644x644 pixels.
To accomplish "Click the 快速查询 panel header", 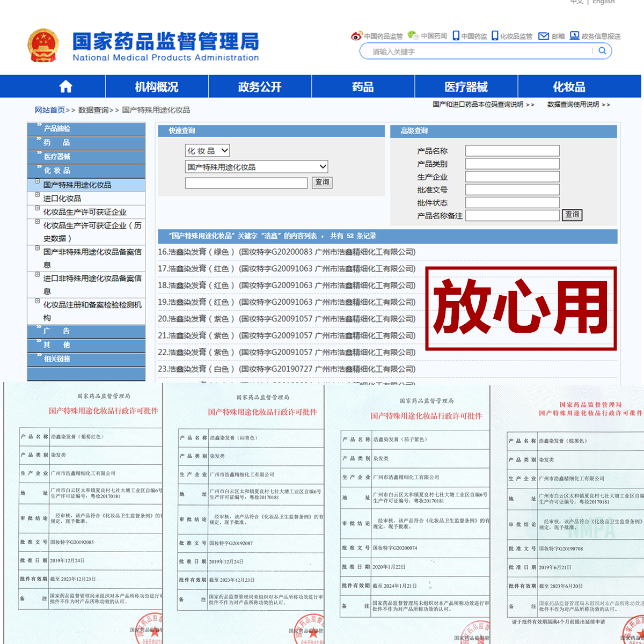I will (272, 131).
